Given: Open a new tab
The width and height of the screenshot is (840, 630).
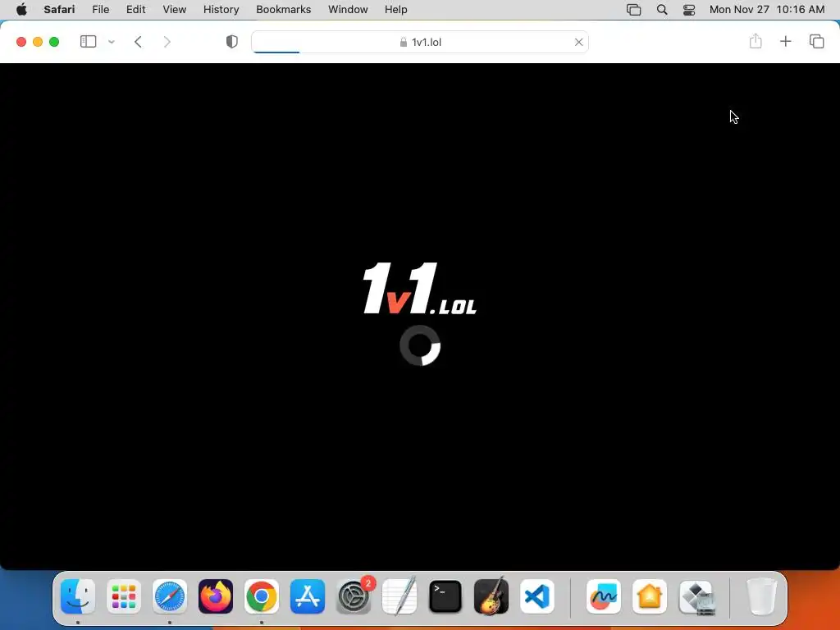Looking at the screenshot, I should pos(785,41).
